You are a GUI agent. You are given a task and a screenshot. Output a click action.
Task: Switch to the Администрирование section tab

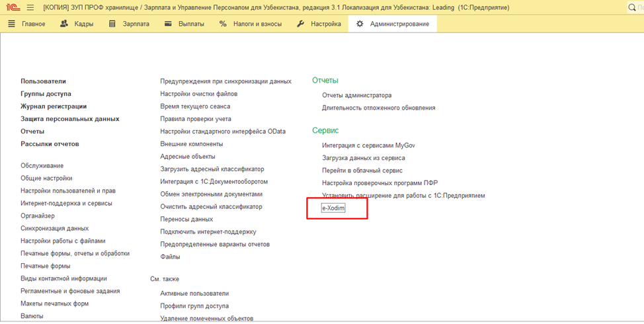(x=399, y=24)
